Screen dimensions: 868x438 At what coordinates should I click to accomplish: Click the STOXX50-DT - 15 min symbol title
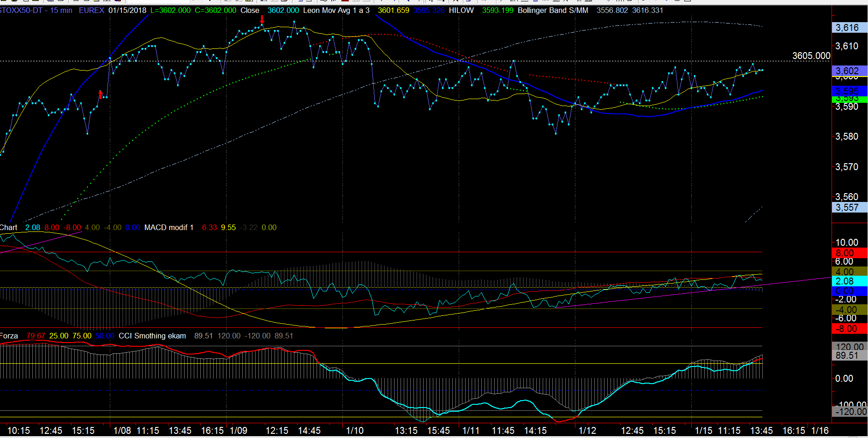[36, 10]
